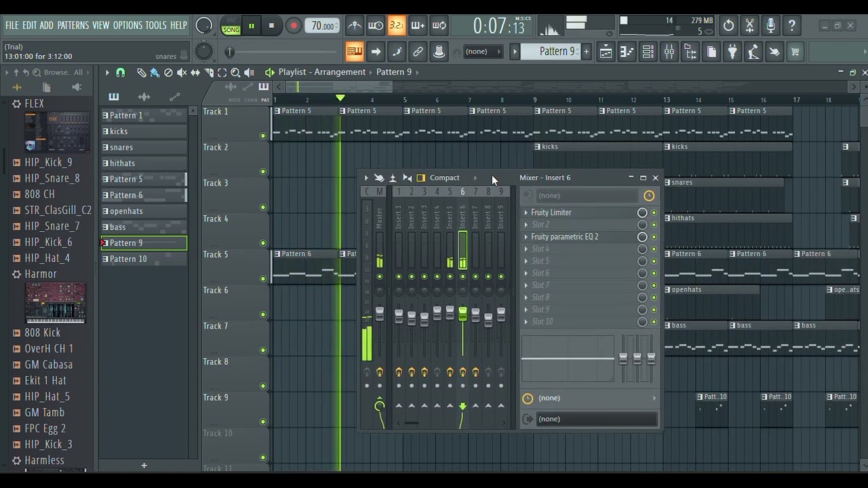This screenshot has height=488, width=868.
Task: Toggle SONG/PAT playback mode
Action: 231,26
